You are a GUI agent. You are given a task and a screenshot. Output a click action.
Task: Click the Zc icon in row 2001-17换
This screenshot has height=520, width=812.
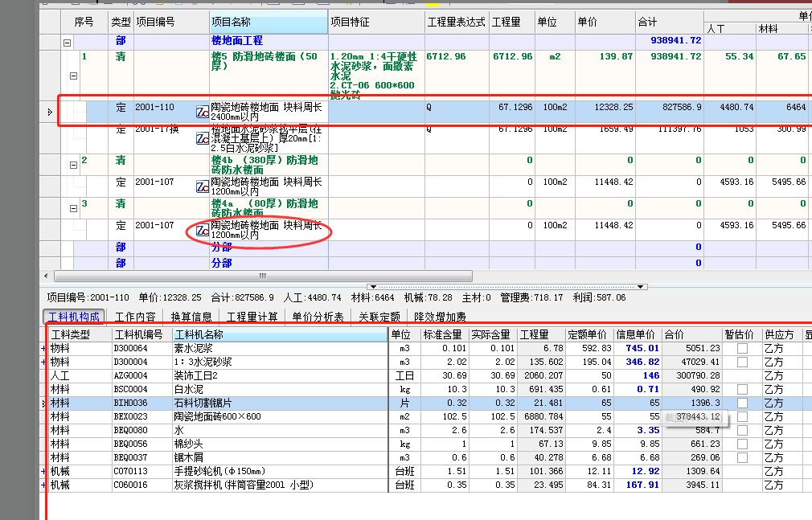coord(203,138)
